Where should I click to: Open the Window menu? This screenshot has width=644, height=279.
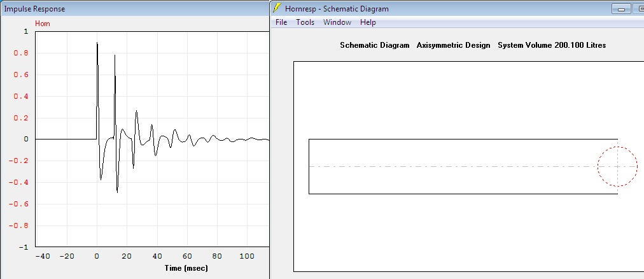pyautogui.click(x=337, y=22)
